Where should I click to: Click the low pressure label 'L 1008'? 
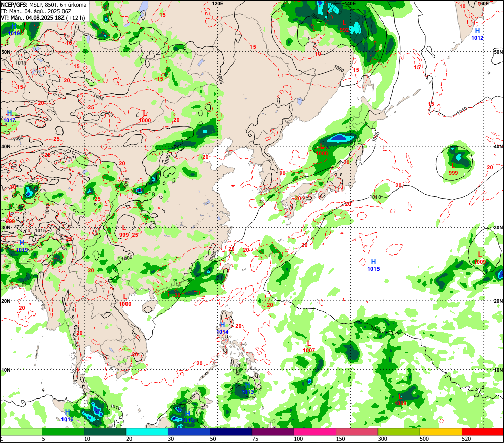click(400, 400)
